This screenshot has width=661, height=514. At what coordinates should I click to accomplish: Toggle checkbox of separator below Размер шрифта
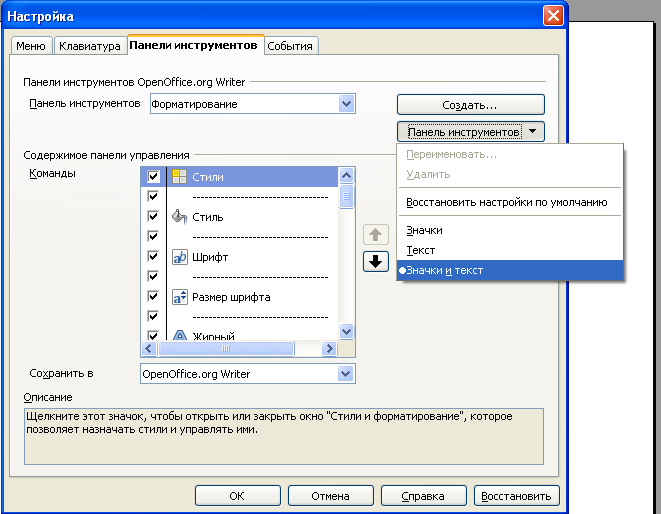click(153, 316)
